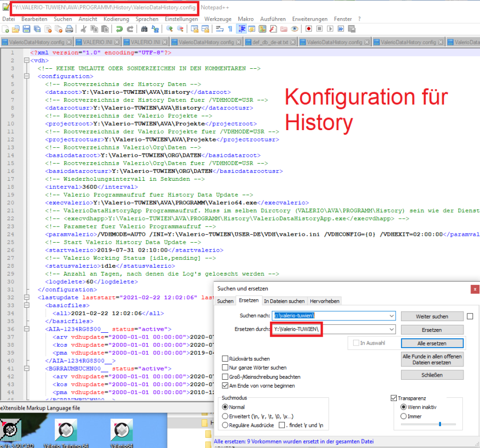
Task: Click the Save file toolbar icon
Action: [25, 29]
